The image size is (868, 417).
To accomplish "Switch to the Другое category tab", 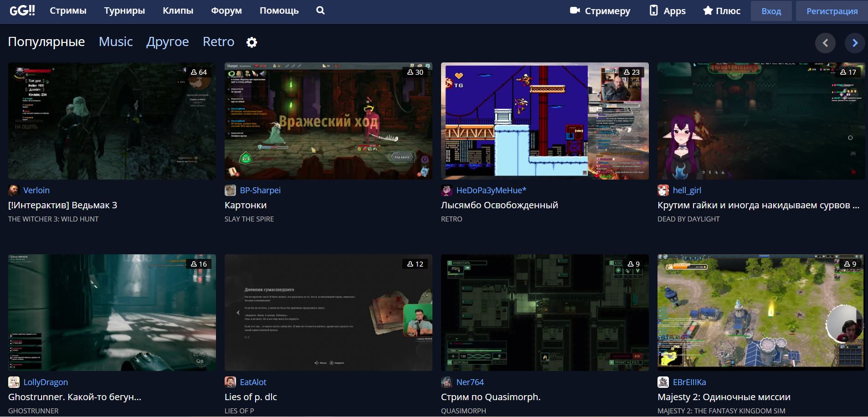I will (x=167, y=42).
